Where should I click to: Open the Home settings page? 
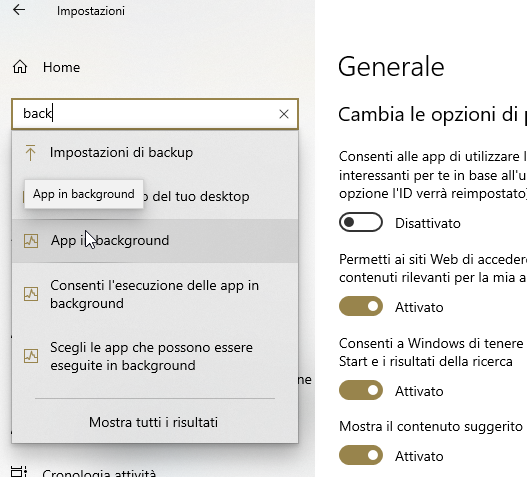[46, 67]
